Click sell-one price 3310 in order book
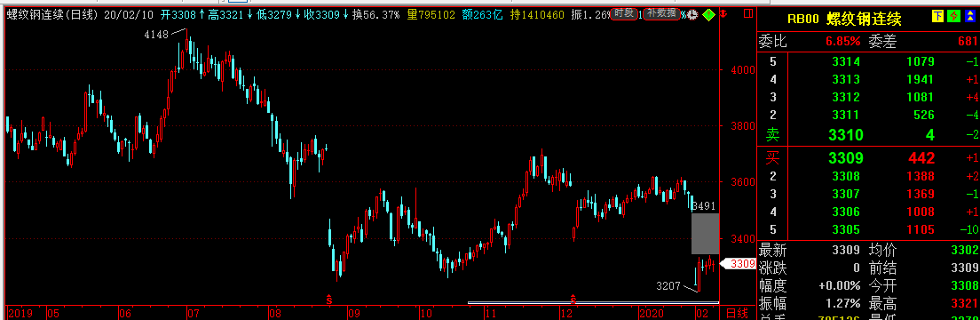The width and height of the screenshot is (980, 320). (846, 134)
